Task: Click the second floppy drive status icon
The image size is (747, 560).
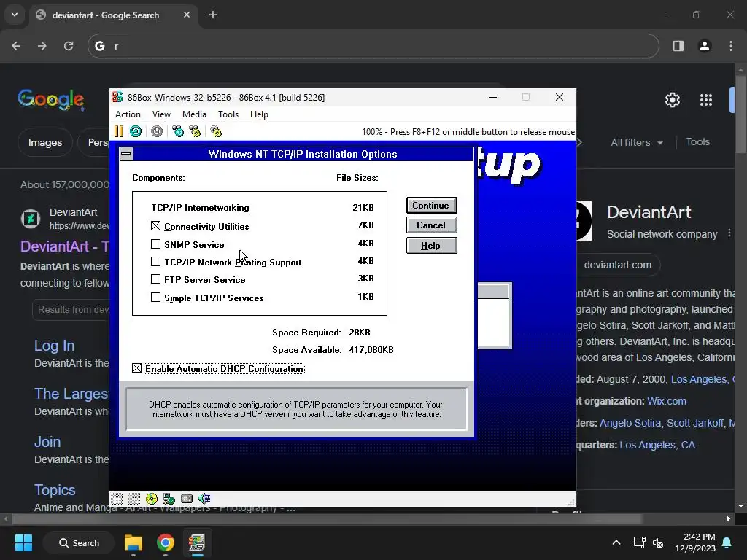Action: [134, 499]
